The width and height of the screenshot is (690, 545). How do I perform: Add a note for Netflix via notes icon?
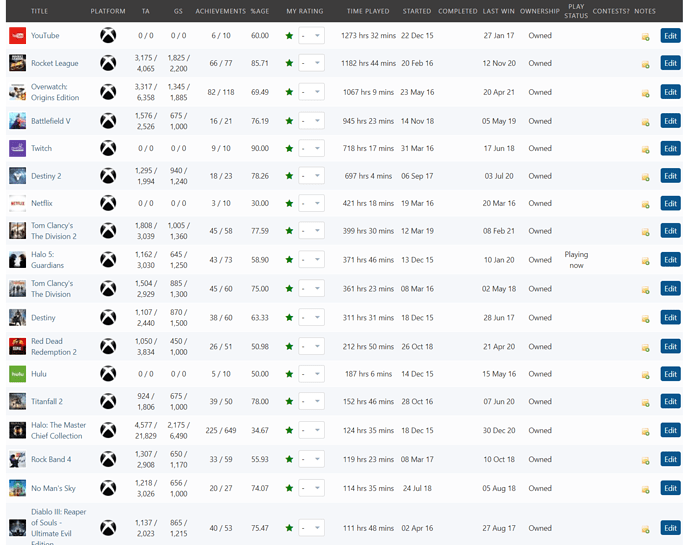[646, 205]
